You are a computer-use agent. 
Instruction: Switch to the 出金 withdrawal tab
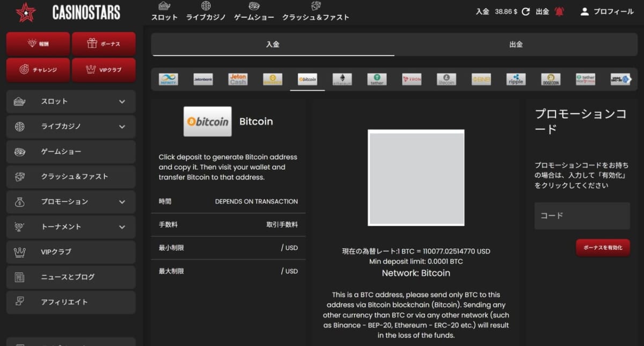pos(516,45)
